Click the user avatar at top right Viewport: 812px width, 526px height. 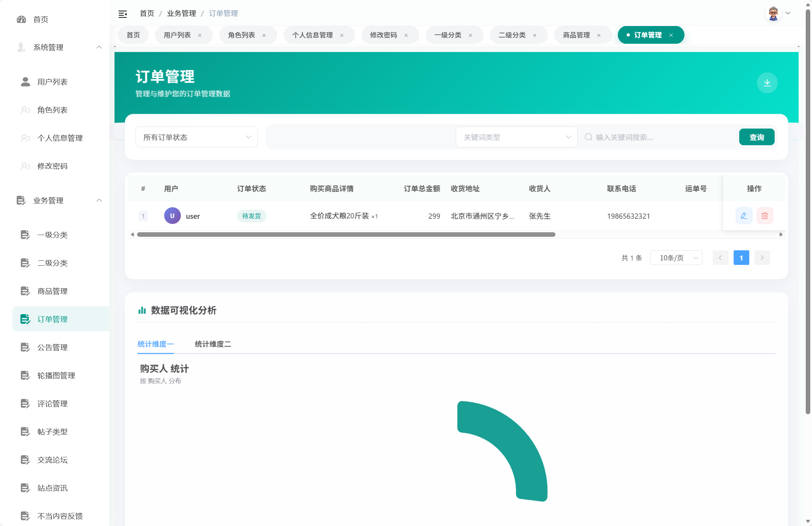tap(773, 13)
